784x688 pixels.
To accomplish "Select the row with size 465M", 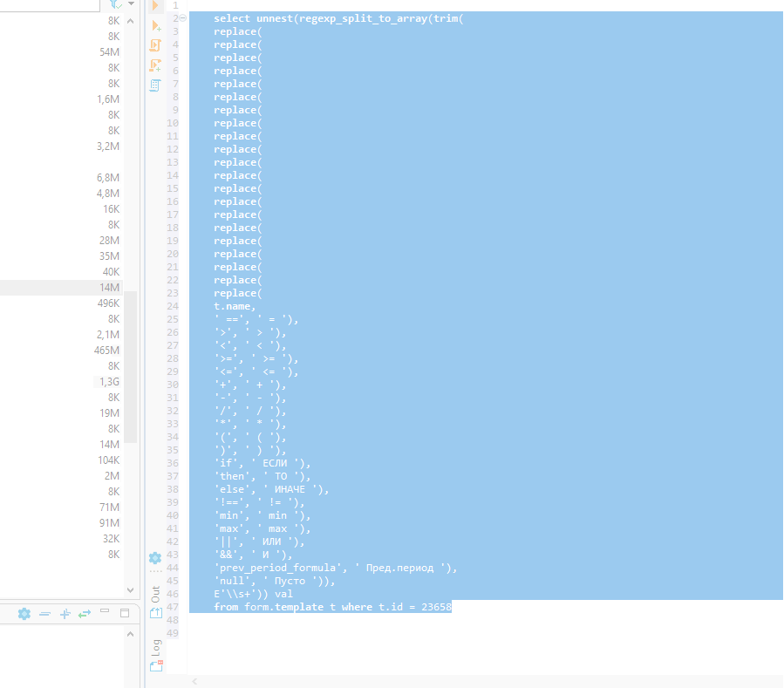I will coord(61,350).
